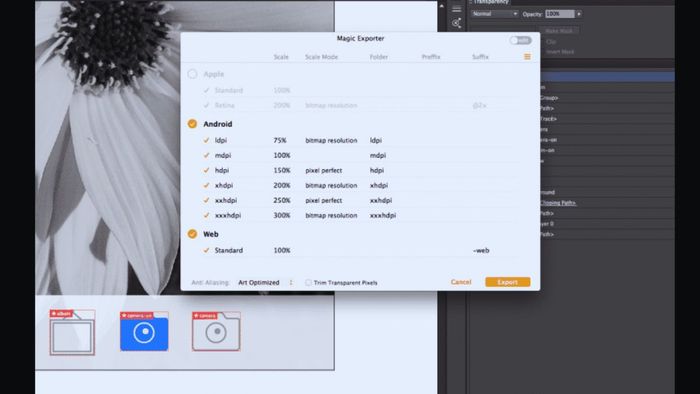Image resolution: width=700 pixels, height=394 pixels.
Task: Click the Scale Mode column header
Action: click(321, 57)
